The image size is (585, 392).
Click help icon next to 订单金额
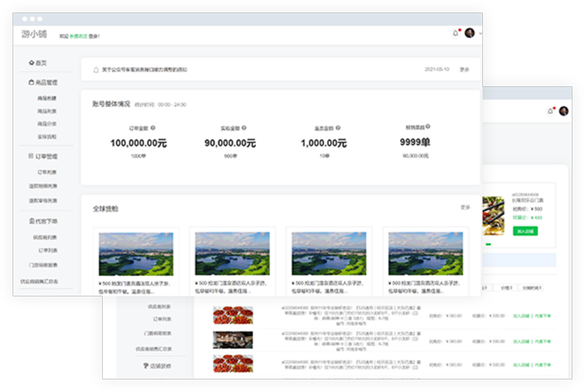click(x=153, y=128)
